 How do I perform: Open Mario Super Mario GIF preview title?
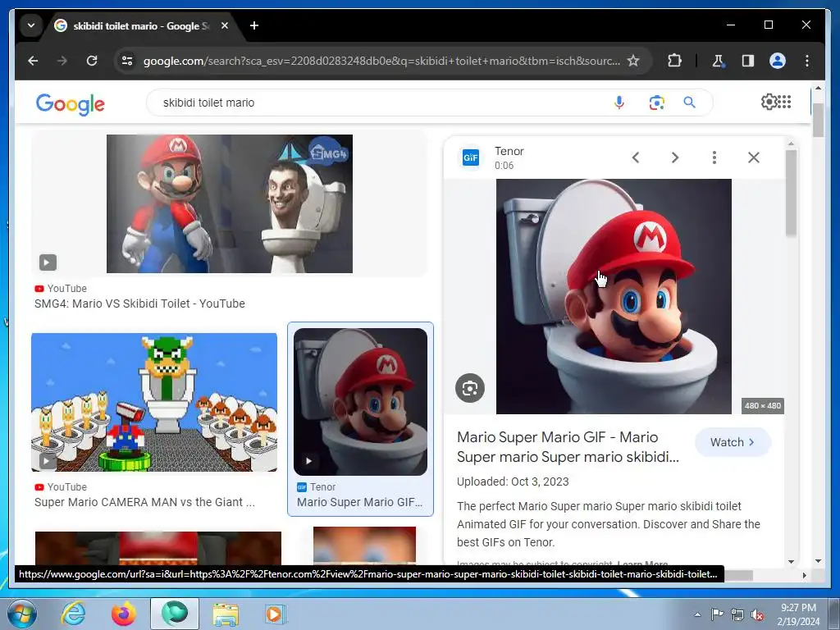click(568, 447)
